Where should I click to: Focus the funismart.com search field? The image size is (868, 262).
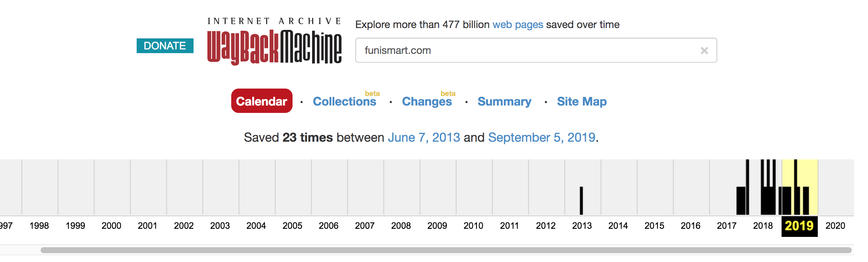[536, 50]
